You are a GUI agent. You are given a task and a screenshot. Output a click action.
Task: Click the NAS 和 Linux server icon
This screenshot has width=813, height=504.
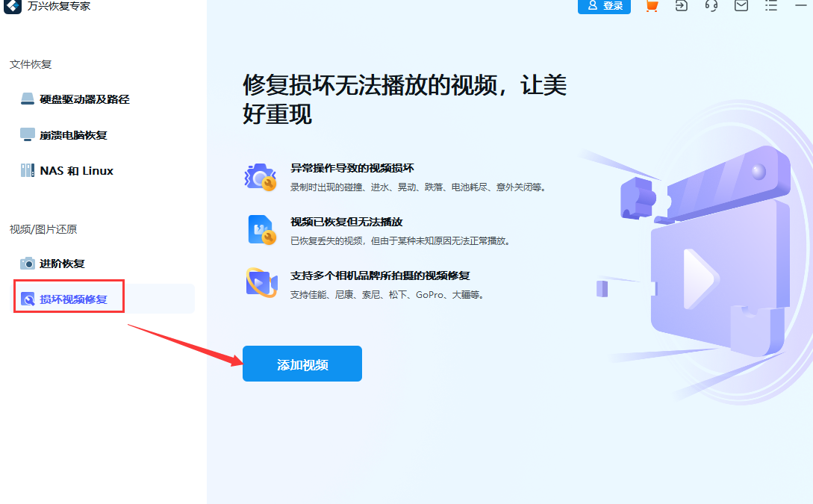[27, 170]
